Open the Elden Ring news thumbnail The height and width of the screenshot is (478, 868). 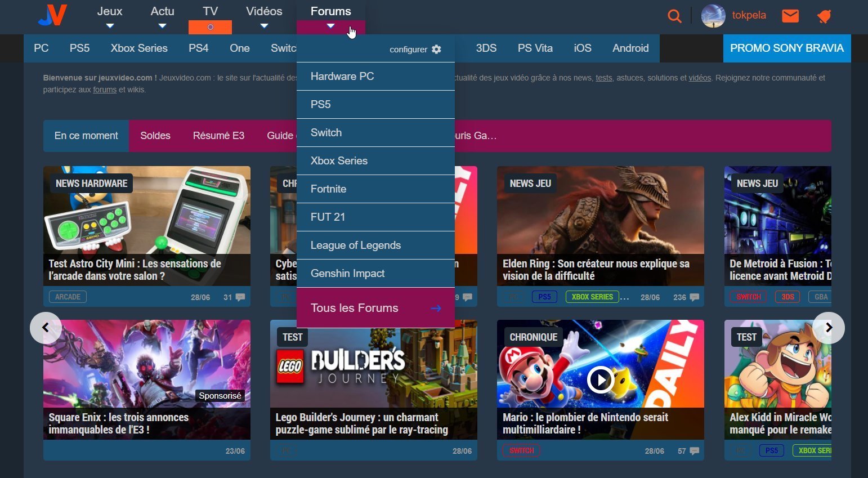point(601,226)
